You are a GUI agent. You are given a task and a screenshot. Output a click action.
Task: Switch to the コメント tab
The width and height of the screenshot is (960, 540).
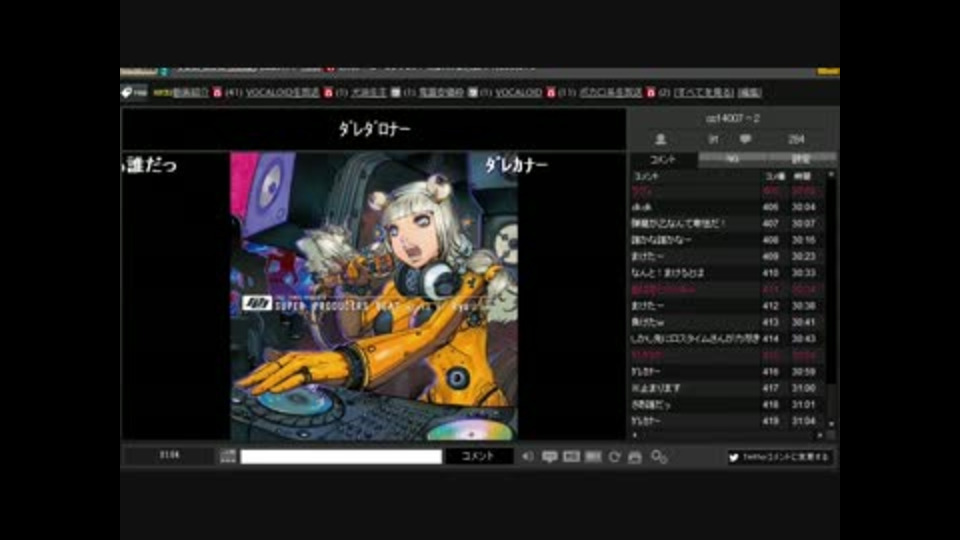click(664, 159)
